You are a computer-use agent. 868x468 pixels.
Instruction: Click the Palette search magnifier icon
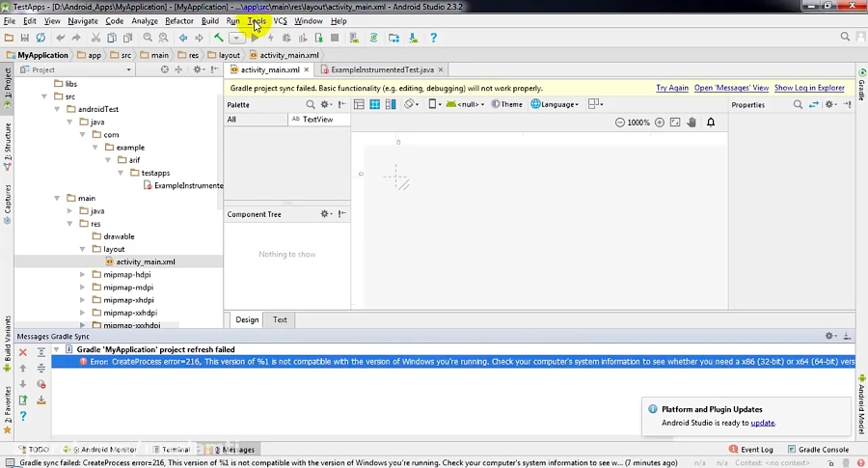click(x=311, y=104)
